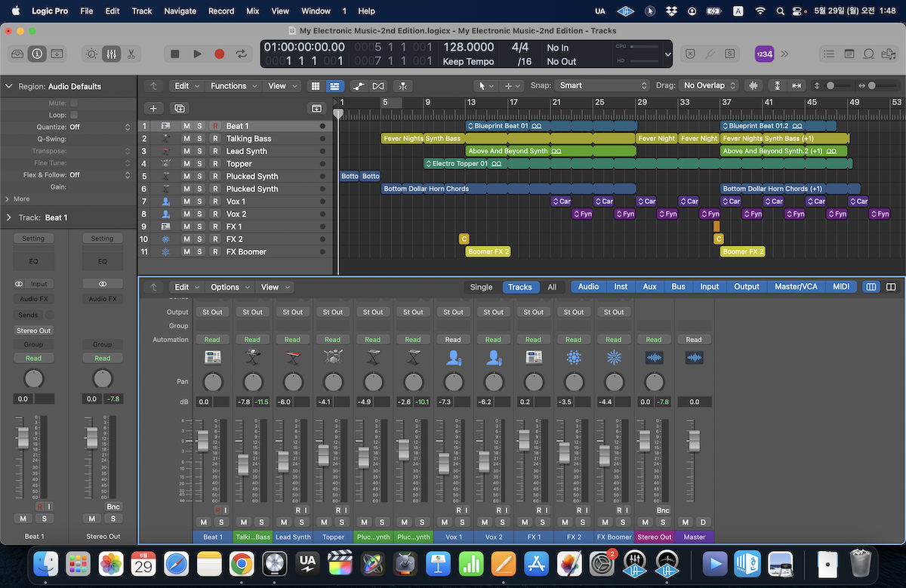Open the Mix menu in menu bar

[253, 11]
